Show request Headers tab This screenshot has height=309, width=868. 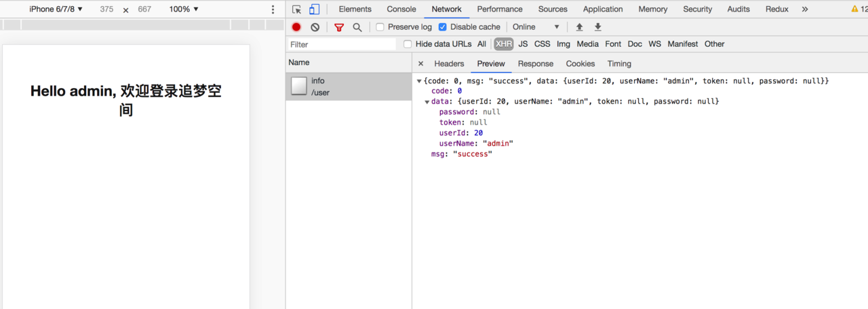click(449, 64)
